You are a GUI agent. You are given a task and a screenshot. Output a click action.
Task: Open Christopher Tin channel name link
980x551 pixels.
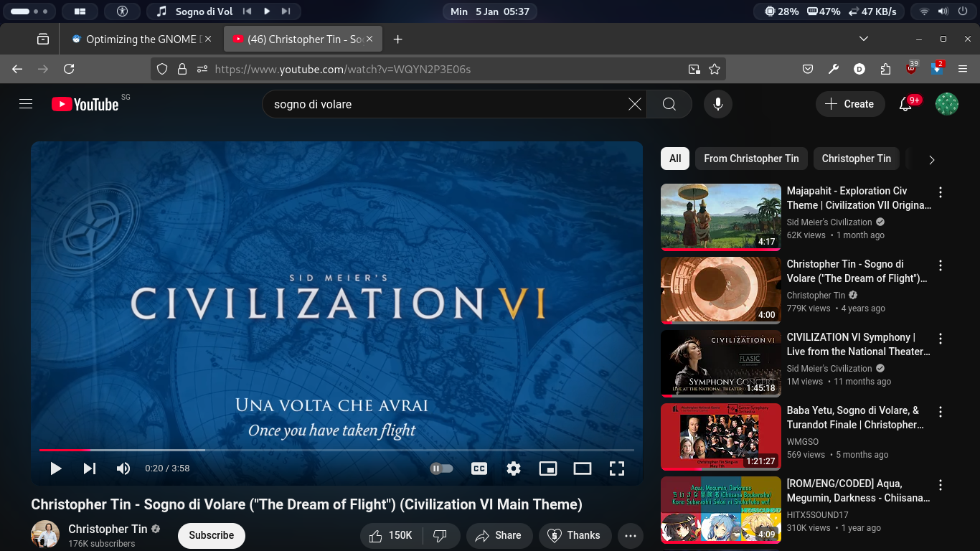(x=108, y=529)
